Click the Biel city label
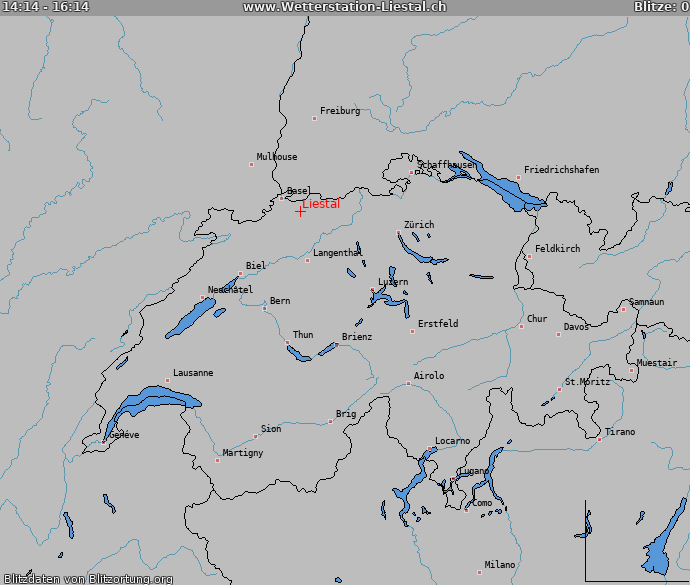Viewport: 690px width, 585px height. (x=256, y=265)
